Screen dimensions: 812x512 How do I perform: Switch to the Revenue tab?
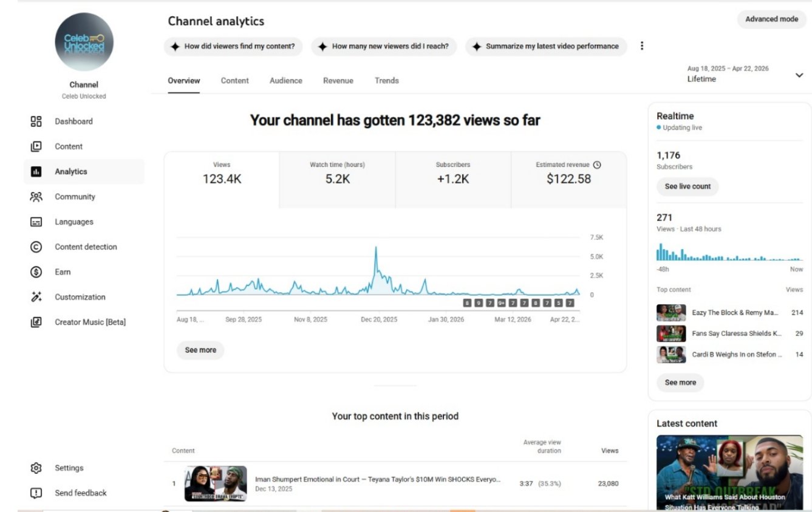tap(338, 81)
